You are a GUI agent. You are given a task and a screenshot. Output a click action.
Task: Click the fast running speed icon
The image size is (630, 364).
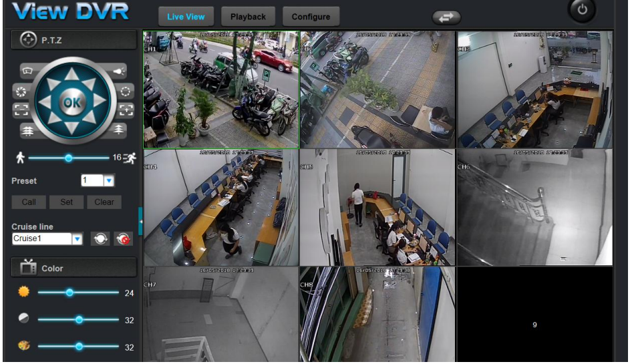(x=130, y=158)
